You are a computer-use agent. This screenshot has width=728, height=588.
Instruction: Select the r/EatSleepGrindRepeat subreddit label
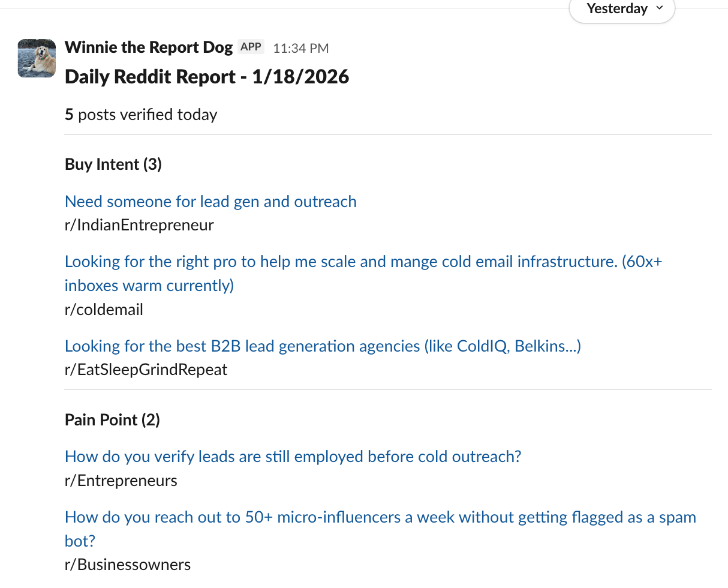(146, 370)
